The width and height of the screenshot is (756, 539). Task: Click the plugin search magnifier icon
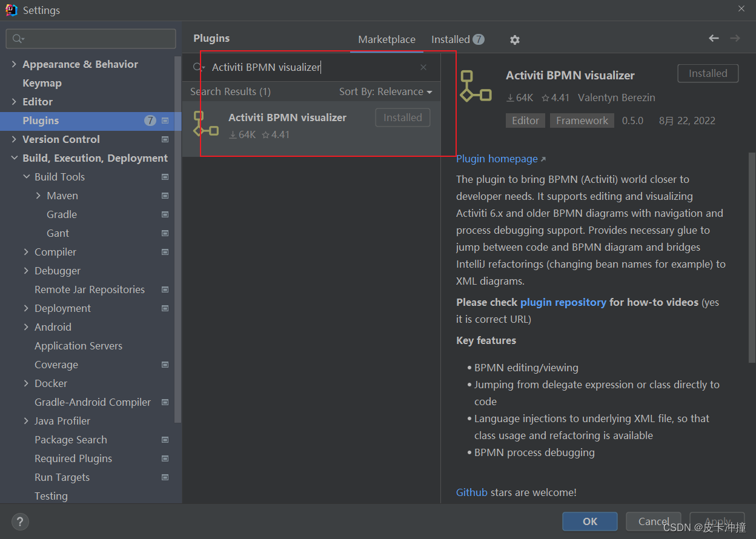click(199, 67)
